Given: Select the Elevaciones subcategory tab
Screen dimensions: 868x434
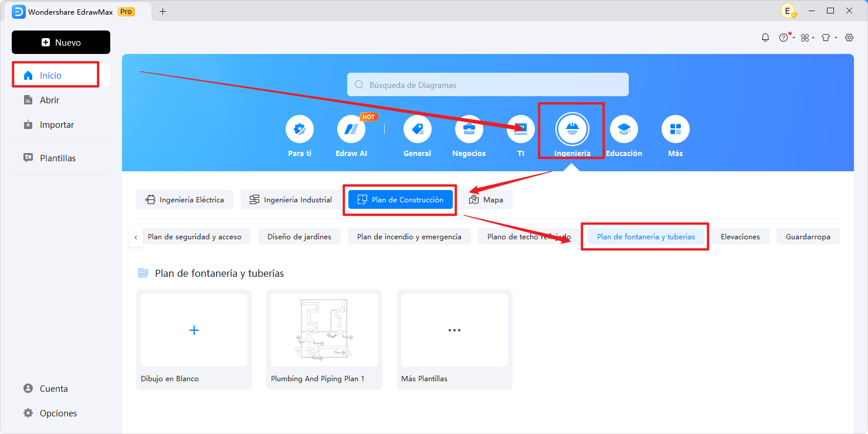Looking at the screenshot, I should 740,237.
